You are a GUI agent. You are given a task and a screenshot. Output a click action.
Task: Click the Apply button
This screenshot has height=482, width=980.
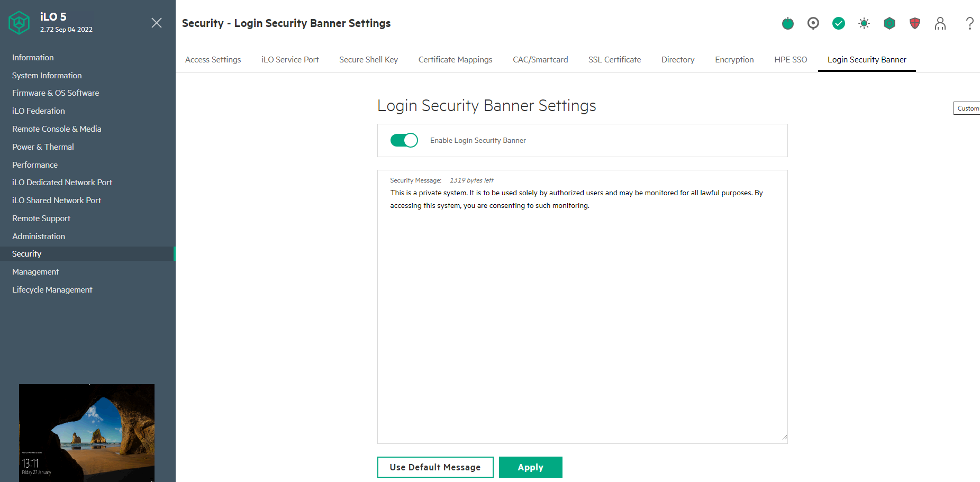point(530,467)
